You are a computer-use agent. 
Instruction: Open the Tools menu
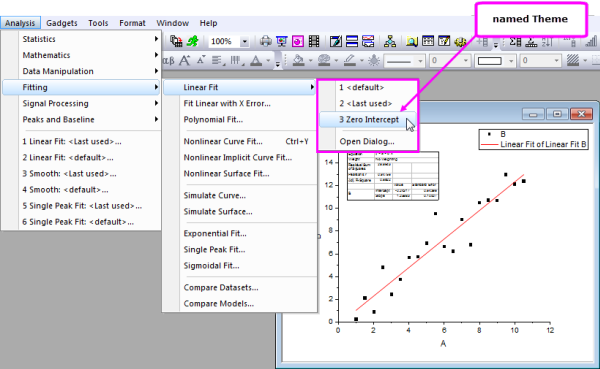(x=98, y=23)
